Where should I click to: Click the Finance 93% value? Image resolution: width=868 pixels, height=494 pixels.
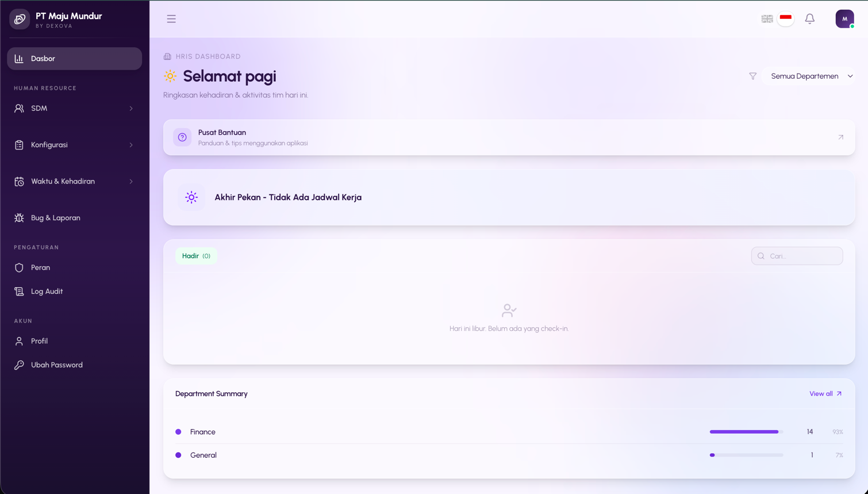[x=838, y=432]
